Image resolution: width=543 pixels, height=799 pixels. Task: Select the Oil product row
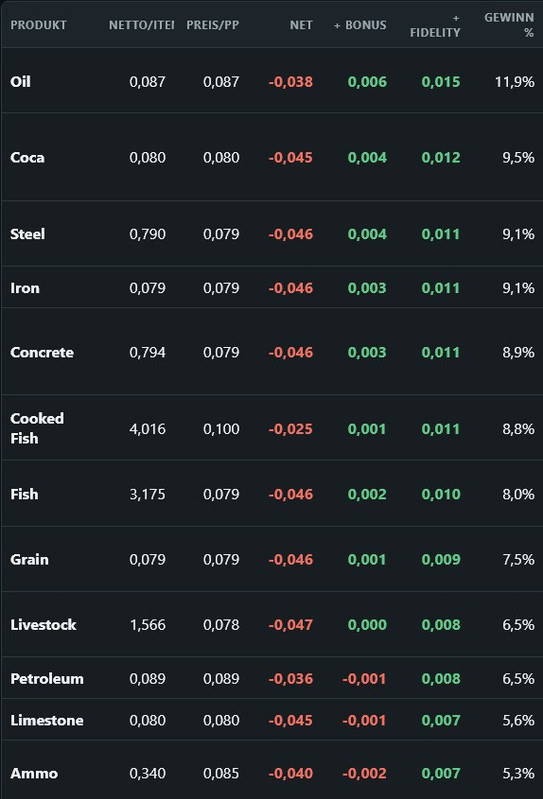coord(272,81)
